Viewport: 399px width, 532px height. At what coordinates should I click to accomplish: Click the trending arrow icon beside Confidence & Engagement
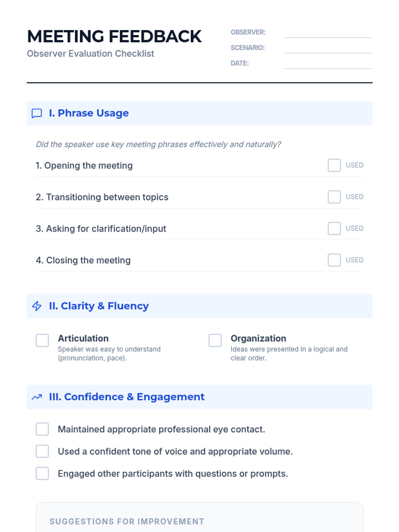[x=37, y=397]
